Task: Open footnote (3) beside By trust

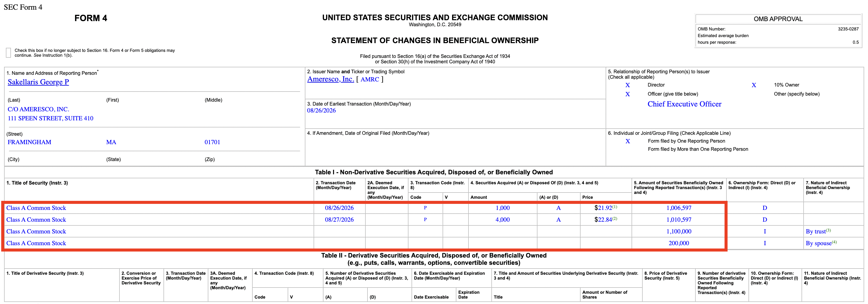Action: [828, 230]
